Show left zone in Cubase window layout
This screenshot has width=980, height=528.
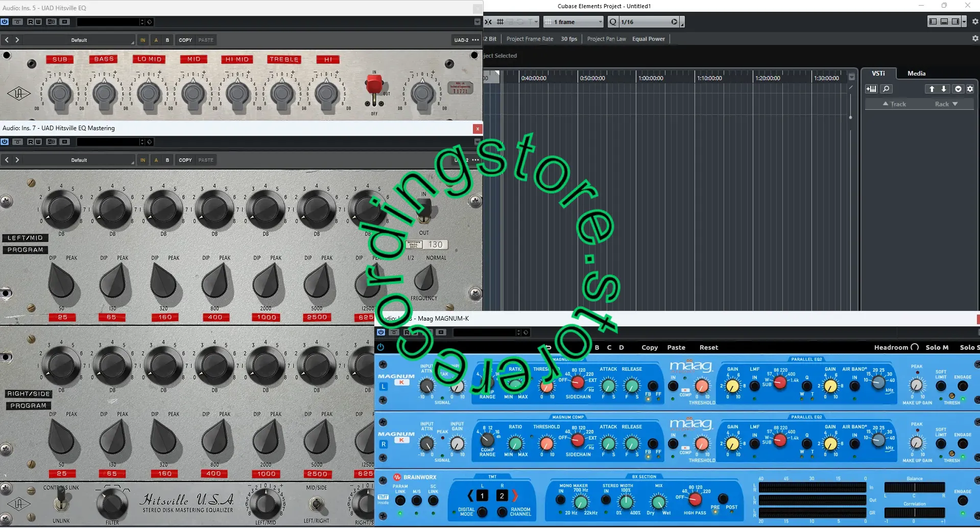coord(933,21)
